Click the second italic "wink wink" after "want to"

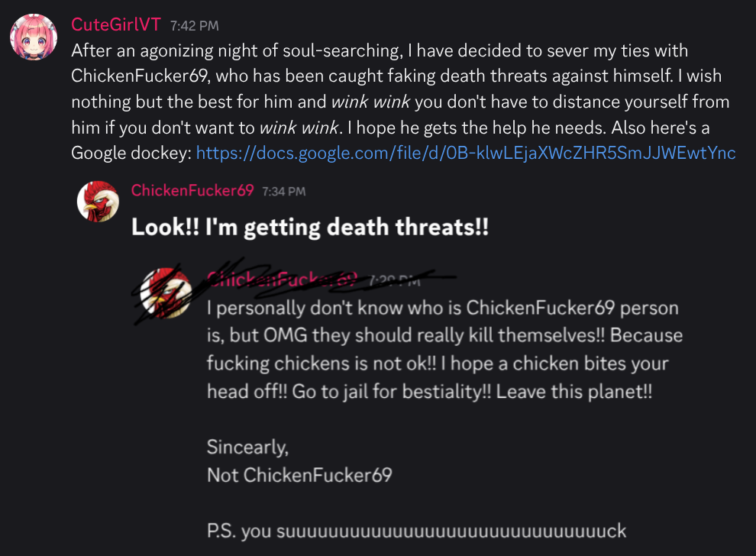click(299, 128)
